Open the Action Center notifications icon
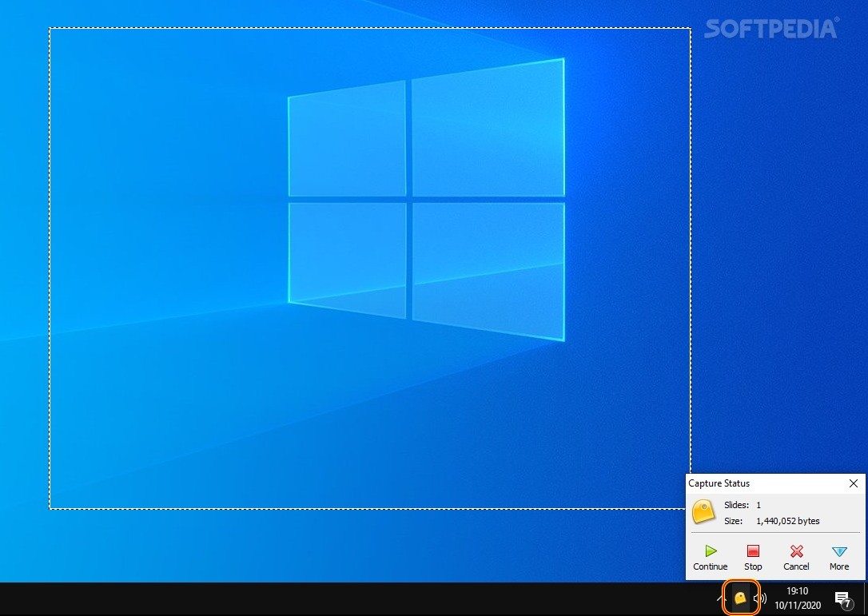 (x=843, y=599)
